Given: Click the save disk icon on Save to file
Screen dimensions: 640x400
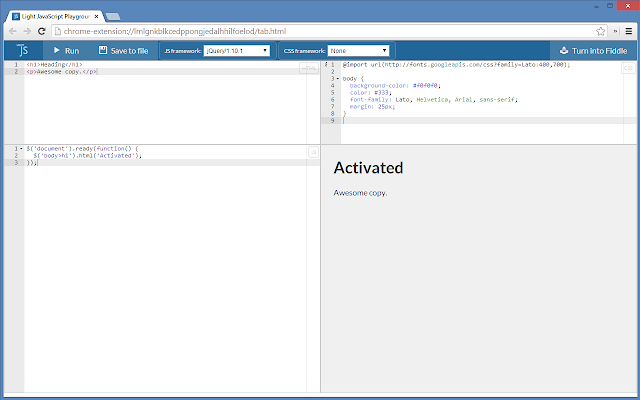Looking at the screenshot, I should click(x=103, y=50).
